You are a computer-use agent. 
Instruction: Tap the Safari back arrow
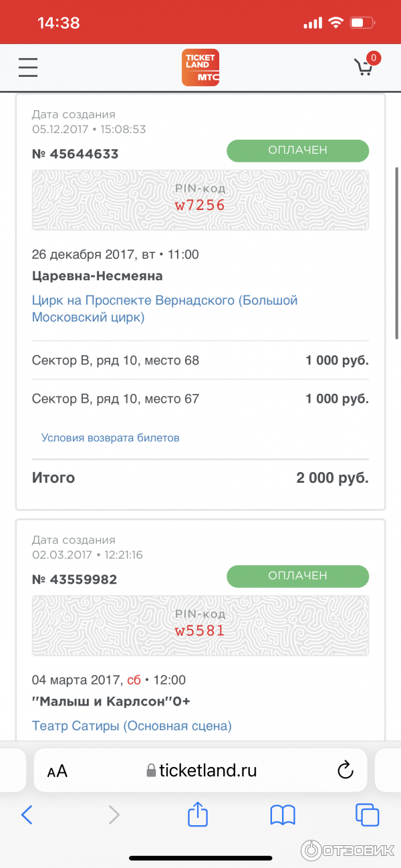coord(27,814)
